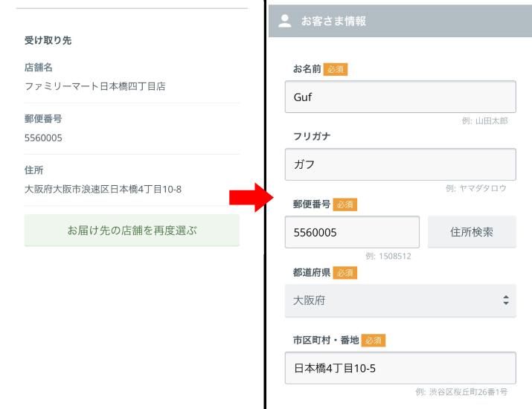This screenshot has height=409, width=532.
Task: Open the 都道府県 dropdown showing 大阪府
Action: [x=400, y=301]
